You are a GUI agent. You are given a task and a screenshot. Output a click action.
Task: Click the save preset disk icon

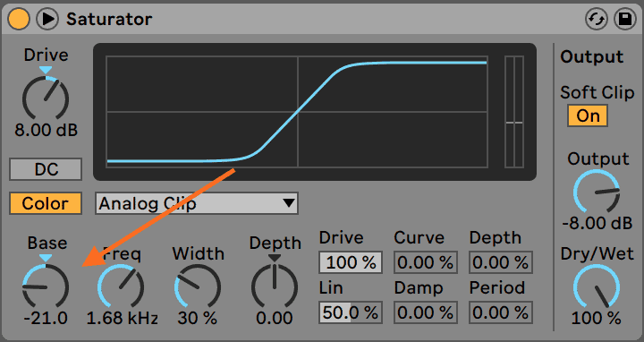pyautogui.click(x=624, y=20)
